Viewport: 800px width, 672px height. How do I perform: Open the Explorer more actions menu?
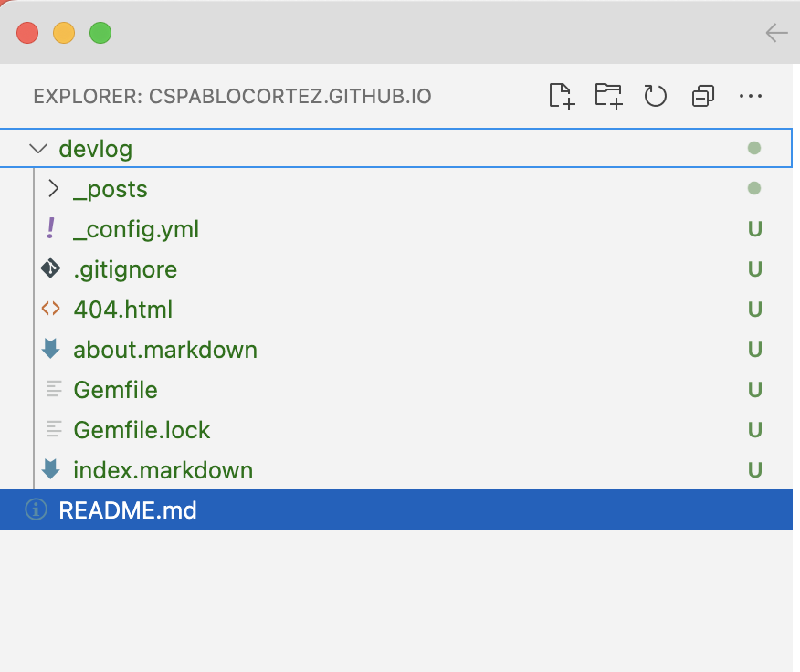pyautogui.click(x=750, y=96)
